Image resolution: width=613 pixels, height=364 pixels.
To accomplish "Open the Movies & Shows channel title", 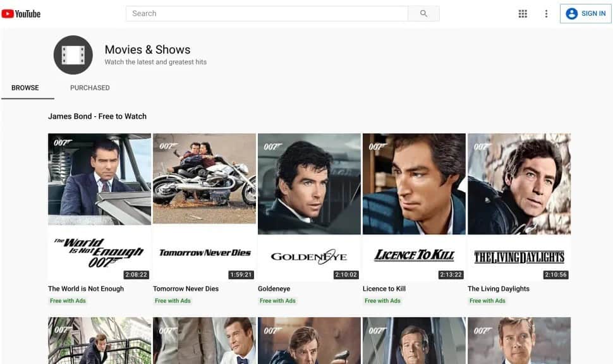I will coord(147,49).
